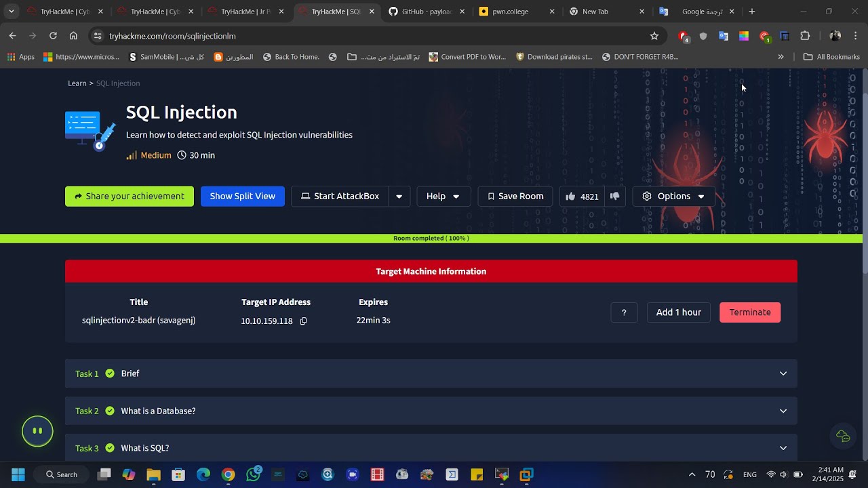Click the Learn breadcrumb link

tap(77, 83)
